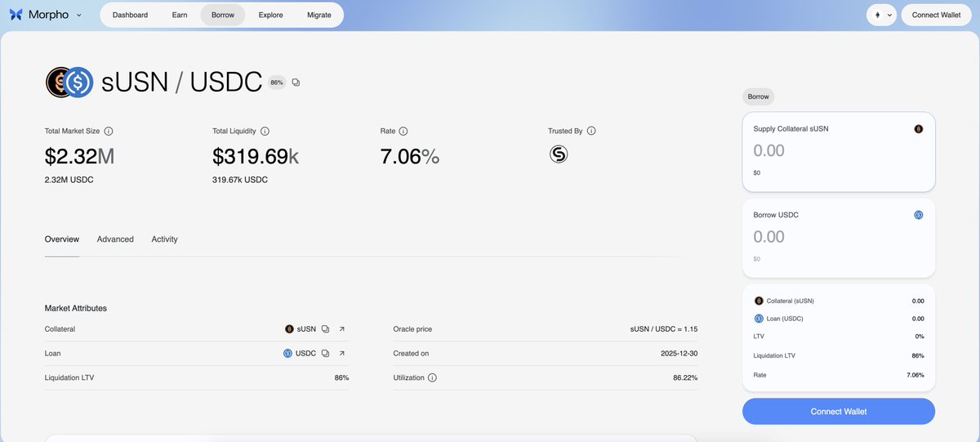Copy the USDC loan token address
This screenshot has height=442, width=980.
tap(325, 354)
